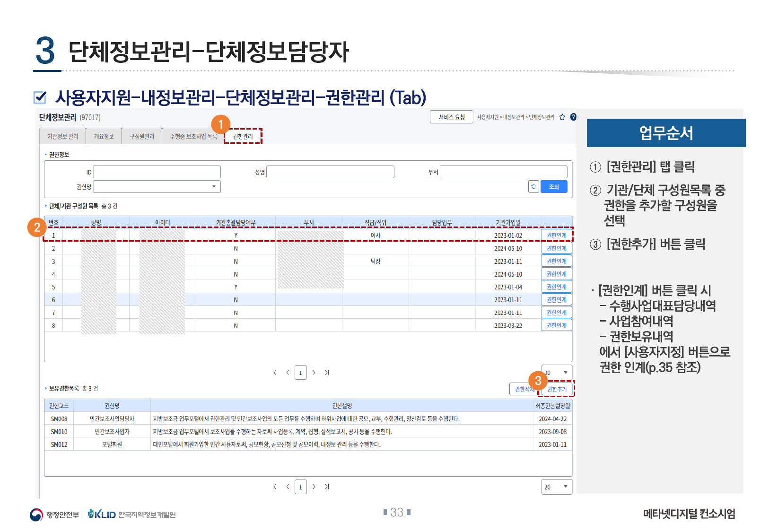Open the 구성원관리 tab

(142, 136)
